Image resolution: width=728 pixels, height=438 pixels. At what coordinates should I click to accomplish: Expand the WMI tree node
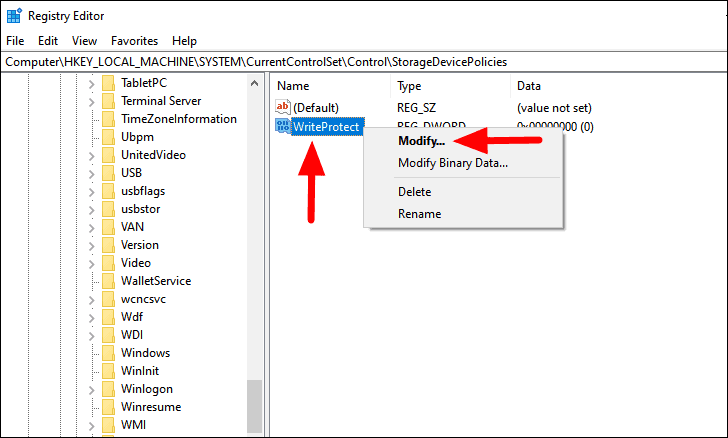(91, 426)
